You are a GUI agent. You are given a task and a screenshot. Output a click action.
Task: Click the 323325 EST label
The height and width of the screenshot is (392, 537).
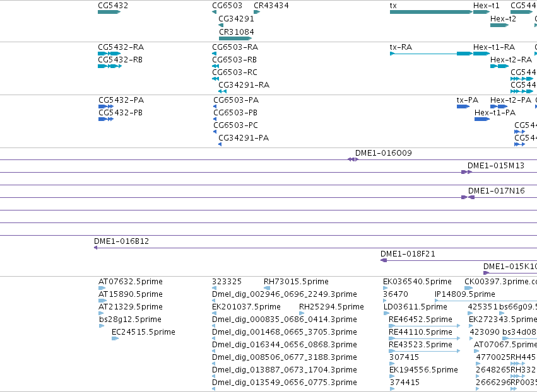click(x=227, y=282)
